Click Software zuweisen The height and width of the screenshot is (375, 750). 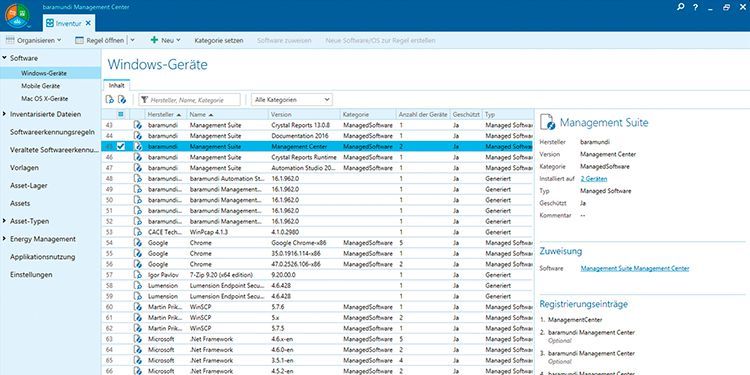click(284, 41)
